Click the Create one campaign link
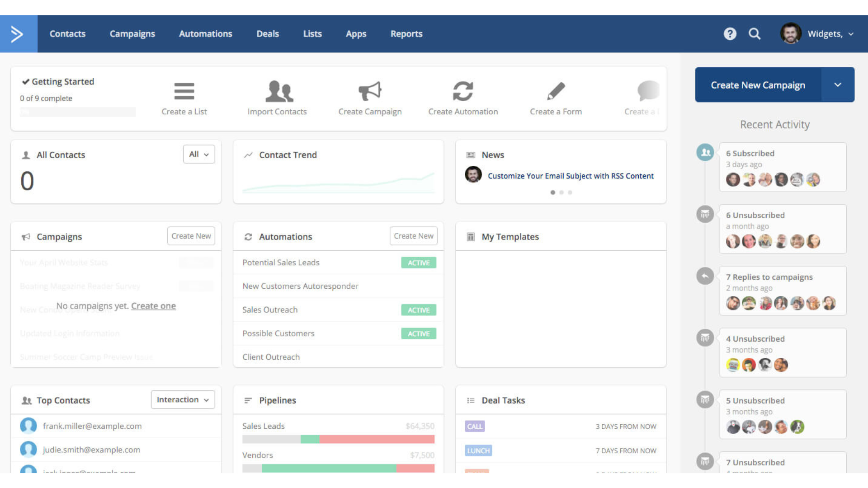 point(153,306)
